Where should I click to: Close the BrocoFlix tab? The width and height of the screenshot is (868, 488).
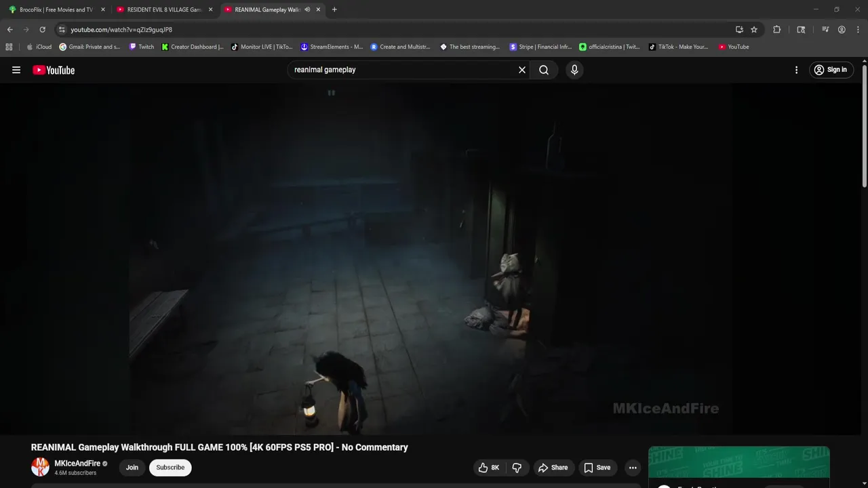tap(103, 9)
